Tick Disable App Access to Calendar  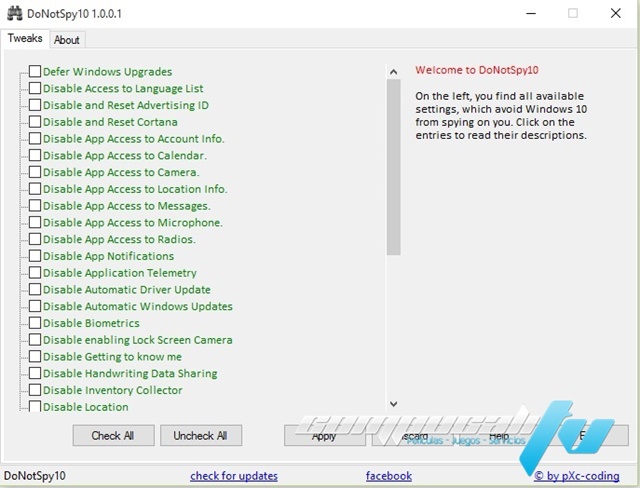pos(35,155)
